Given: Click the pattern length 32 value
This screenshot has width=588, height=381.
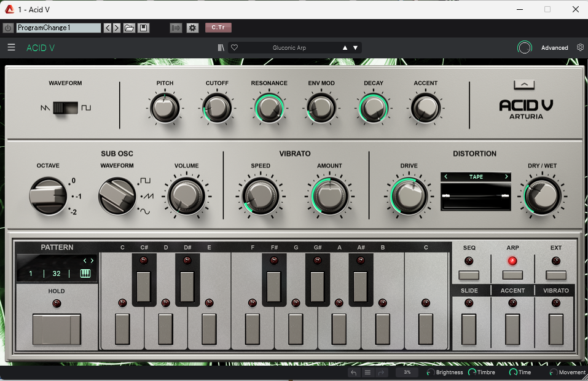Looking at the screenshot, I should point(57,273).
